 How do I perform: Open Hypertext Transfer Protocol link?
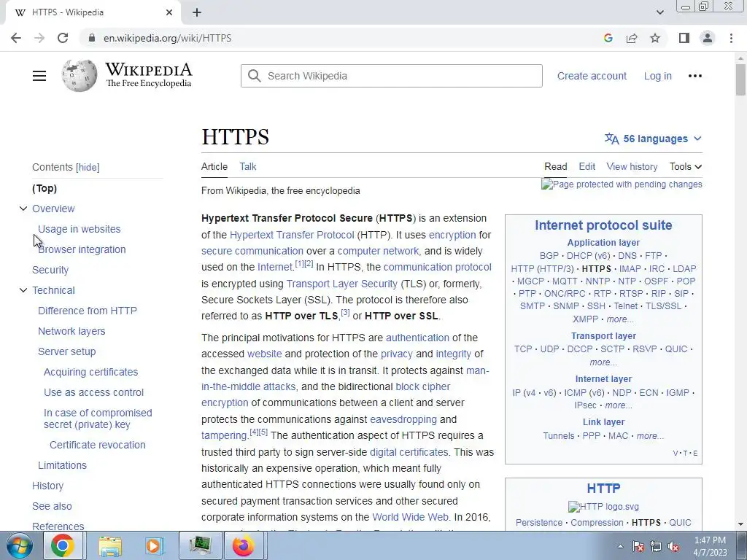click(x=292, y=235)
